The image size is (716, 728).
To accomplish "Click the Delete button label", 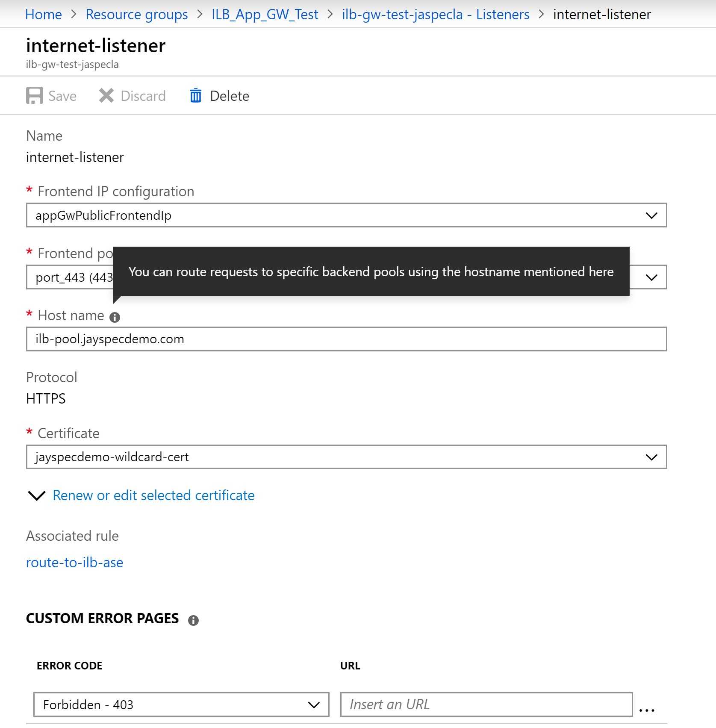I will (230, 96).
